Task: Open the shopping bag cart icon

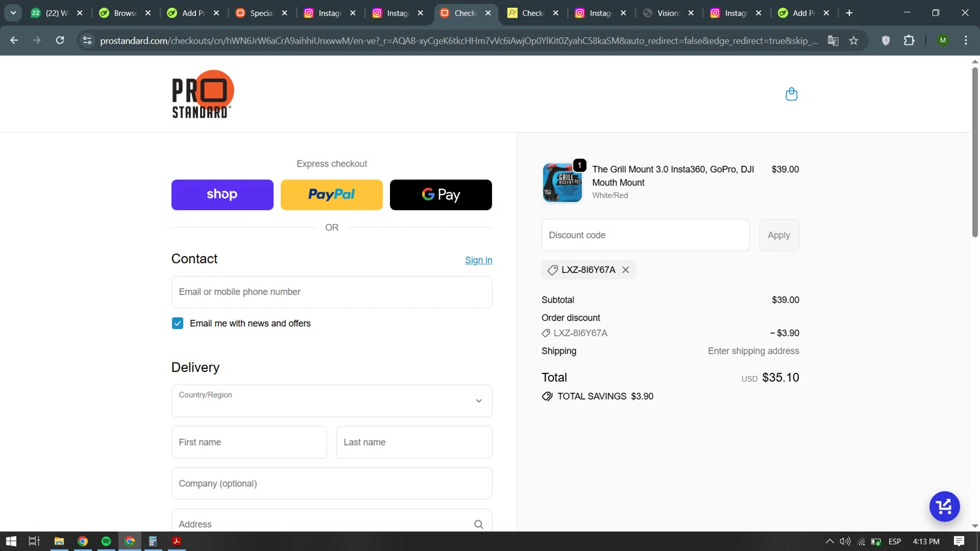Action: (x=791, y=94)
